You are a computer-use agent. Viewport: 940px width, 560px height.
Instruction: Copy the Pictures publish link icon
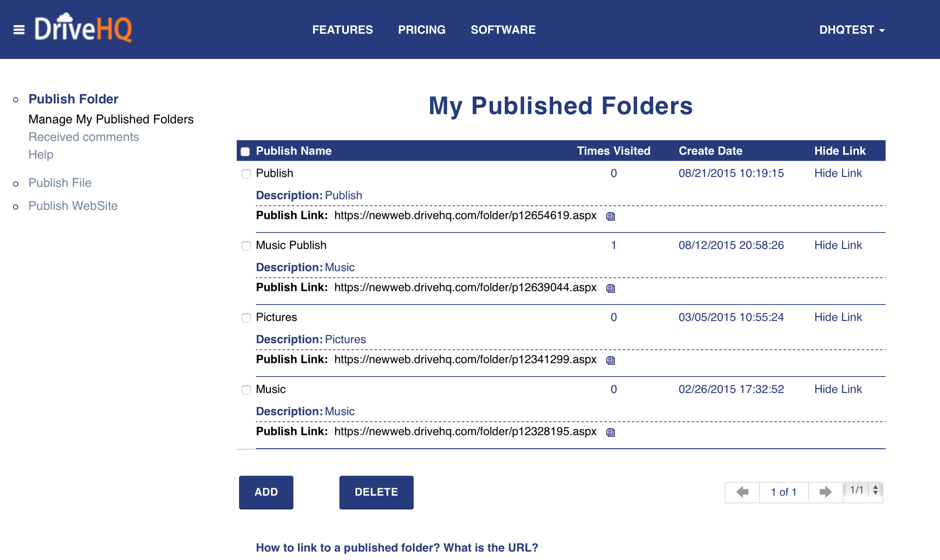pos(611,360)
